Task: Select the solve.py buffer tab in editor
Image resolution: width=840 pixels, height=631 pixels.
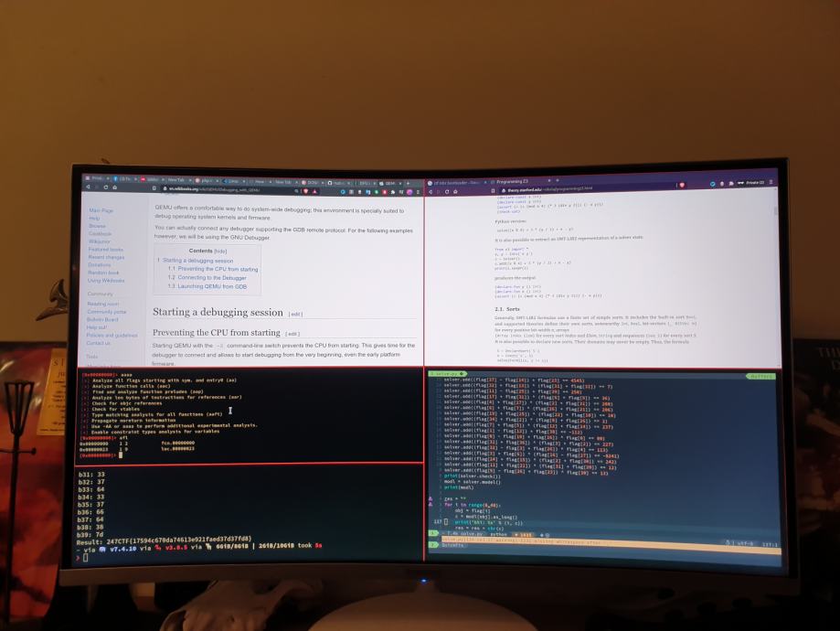Action: pyautogui.click(x=448, y=374)
